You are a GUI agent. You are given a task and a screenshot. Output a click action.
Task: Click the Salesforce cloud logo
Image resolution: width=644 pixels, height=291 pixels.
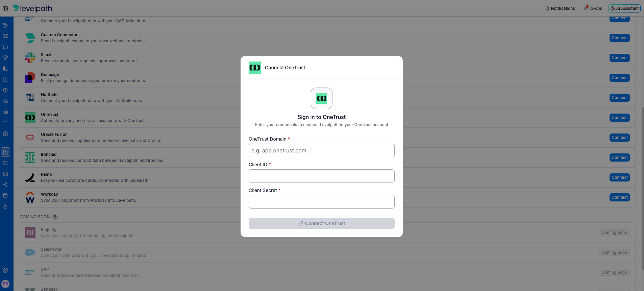tap(30, 252)
